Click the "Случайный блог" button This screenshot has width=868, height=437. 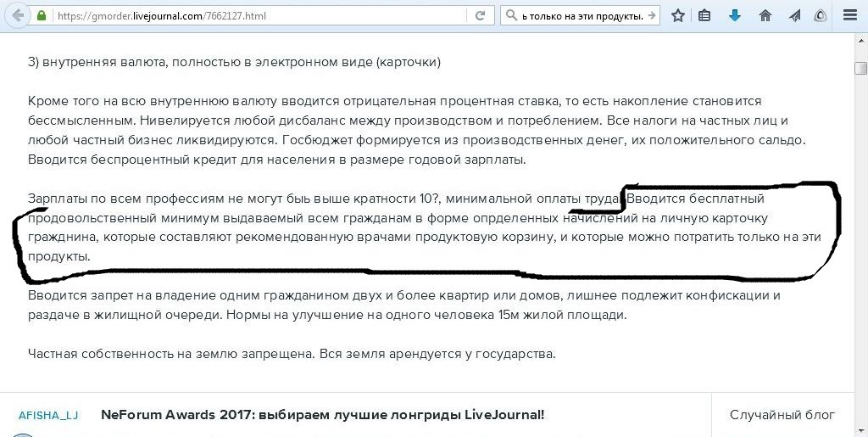point(782,415)
